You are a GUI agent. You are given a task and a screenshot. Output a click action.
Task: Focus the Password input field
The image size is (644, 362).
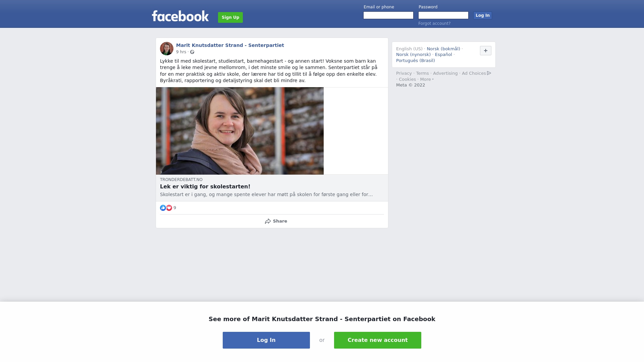(443, 15)
